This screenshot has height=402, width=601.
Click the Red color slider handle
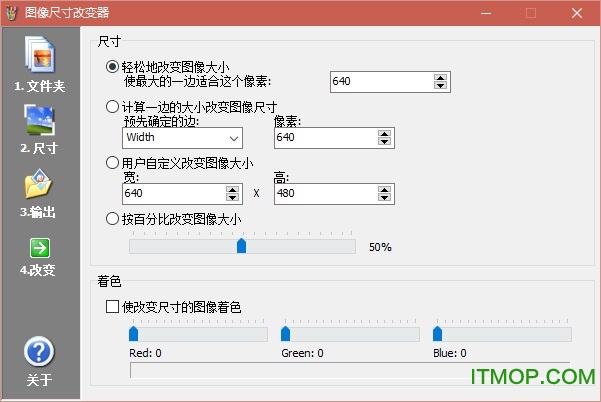click(135, 333)
